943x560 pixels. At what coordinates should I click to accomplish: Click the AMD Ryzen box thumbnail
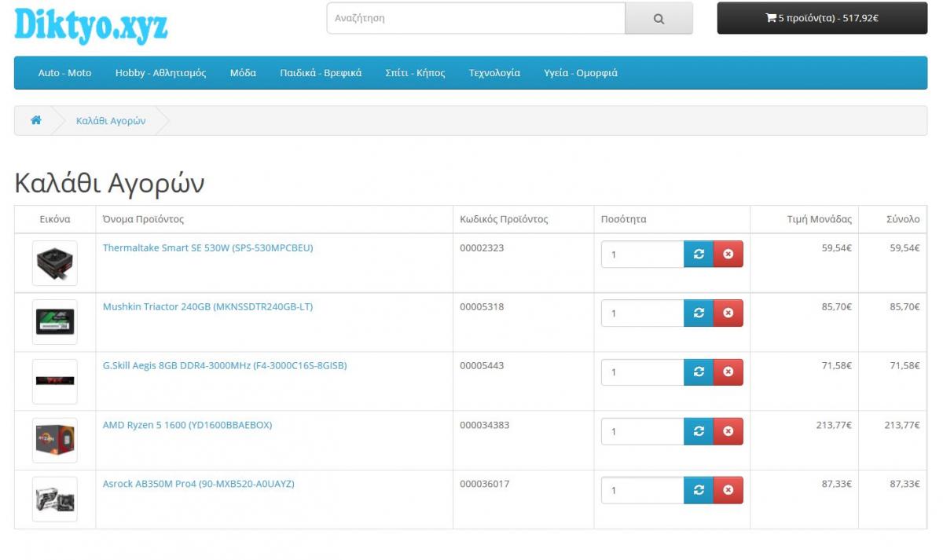coord(55,441)
